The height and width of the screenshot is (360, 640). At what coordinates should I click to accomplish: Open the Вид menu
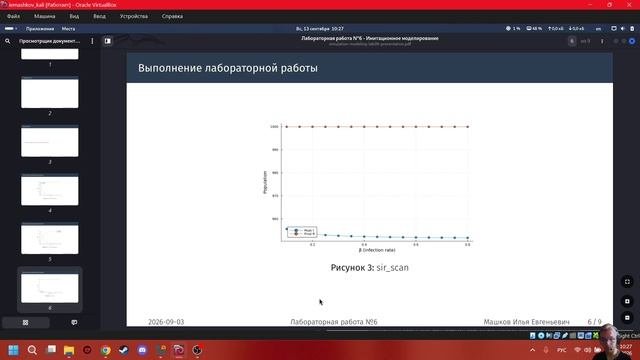pyautogui.click(x=74, y=16)
